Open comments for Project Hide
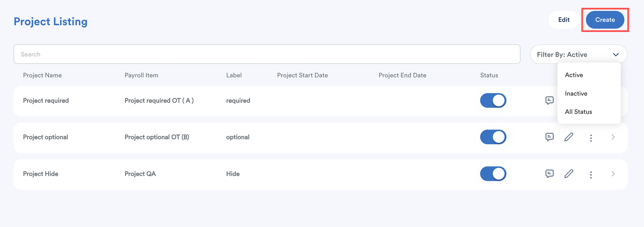This screenshot has width=644, height=227. click(549, 174)
